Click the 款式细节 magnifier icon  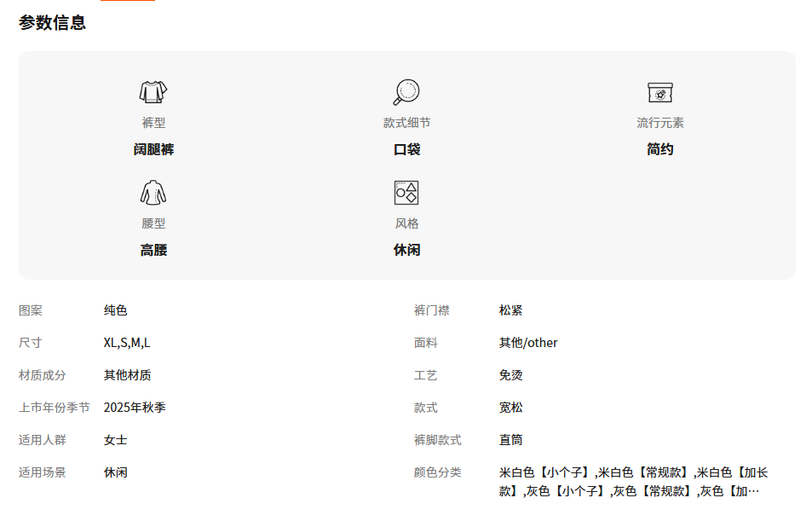coord(406,92)
